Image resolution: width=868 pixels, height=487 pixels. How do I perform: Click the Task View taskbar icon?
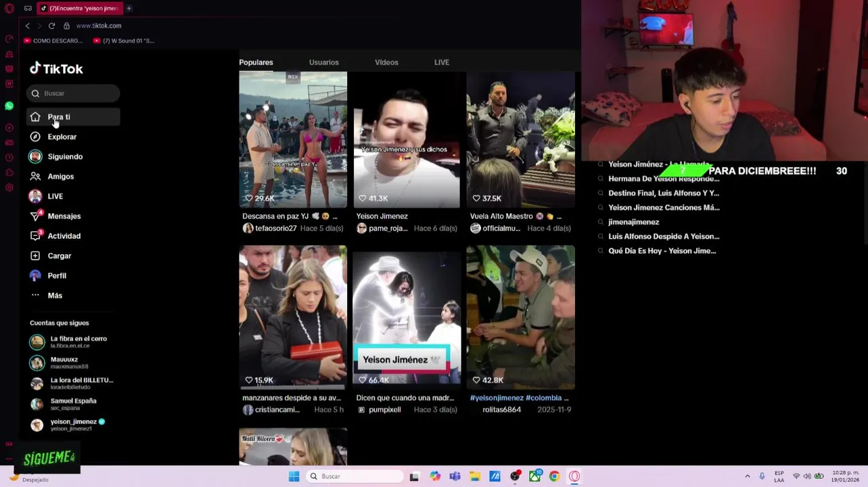pyautogui.click(x=414, y=476)
